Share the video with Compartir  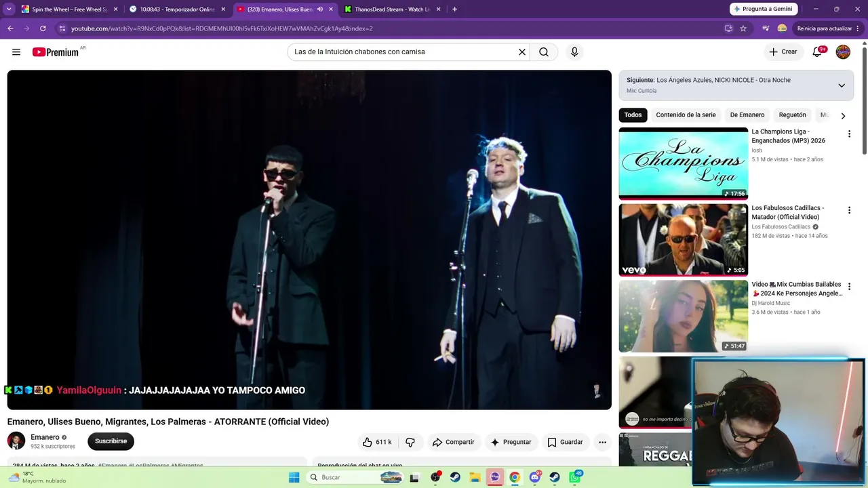(454, 442)
